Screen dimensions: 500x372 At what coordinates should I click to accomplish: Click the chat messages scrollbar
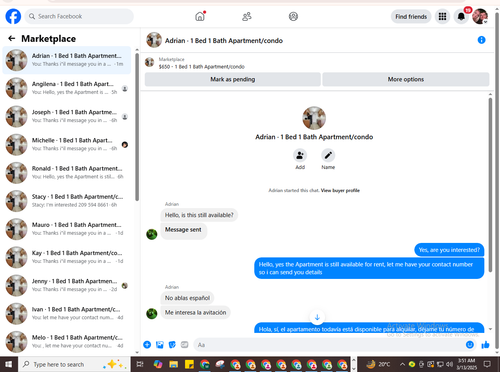(x=490, y=185)
